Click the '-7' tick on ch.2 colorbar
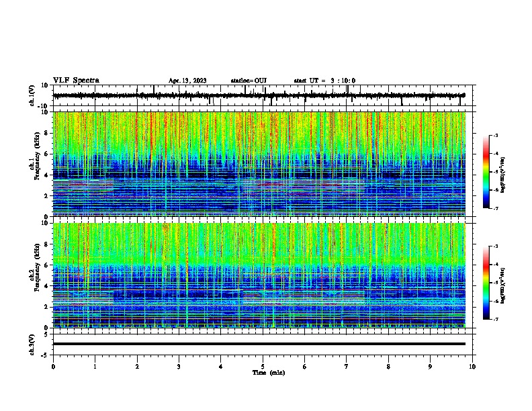The width and height of the screenshot is (532, 411). 496,320
